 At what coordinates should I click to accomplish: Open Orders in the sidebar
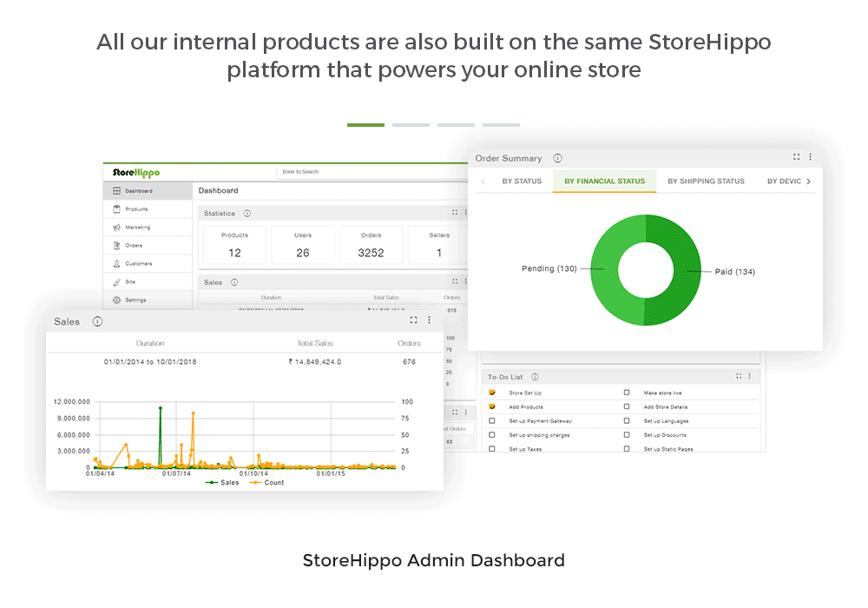(148, 245)
